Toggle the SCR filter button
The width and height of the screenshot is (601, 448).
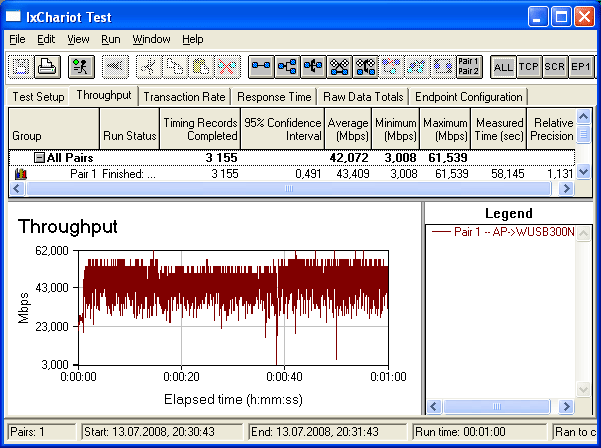pyautogui.click(x=555, y=67)
